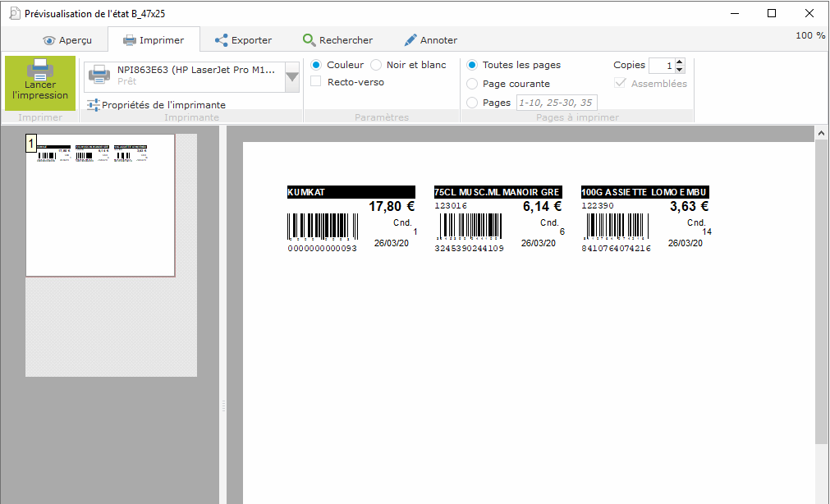Select the page 1 thumbnail
The height and width of the screenshot is (504, 830).
point(100,205)
